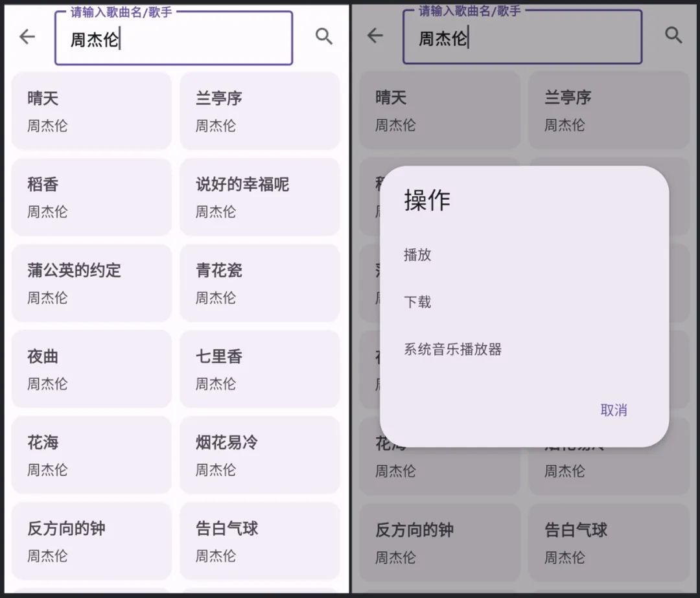Select 七里香 song card
Screen dimensions: 700x598
pos(260,369)
